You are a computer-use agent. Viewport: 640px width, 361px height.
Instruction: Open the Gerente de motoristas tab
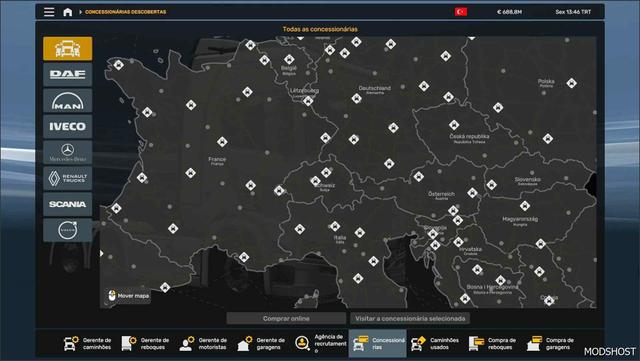point(203,343)
